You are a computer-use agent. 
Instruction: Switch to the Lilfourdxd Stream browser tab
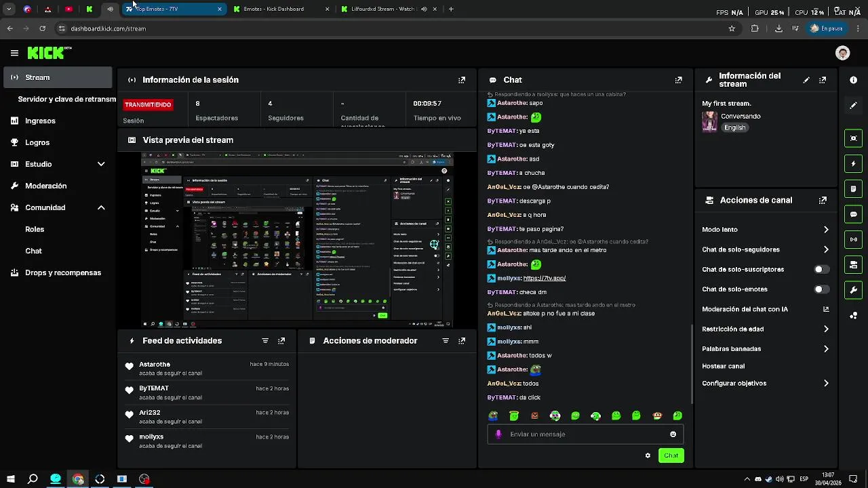click(x=389, y=9)
